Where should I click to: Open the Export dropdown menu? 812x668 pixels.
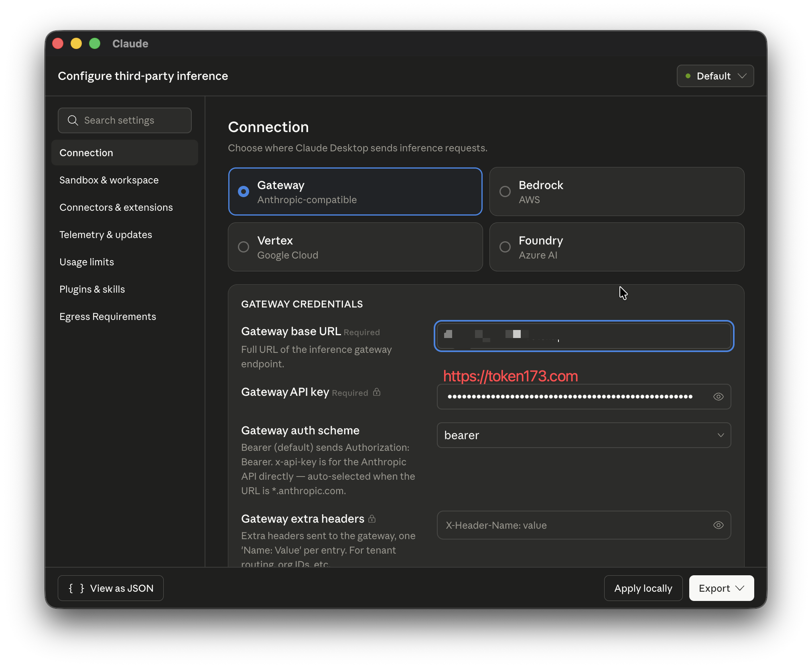721,588
